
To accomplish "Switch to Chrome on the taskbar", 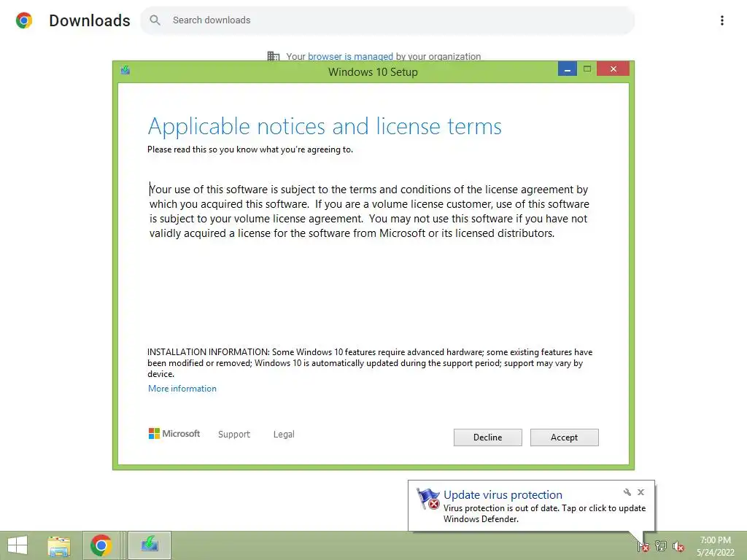I will [101, 545].
